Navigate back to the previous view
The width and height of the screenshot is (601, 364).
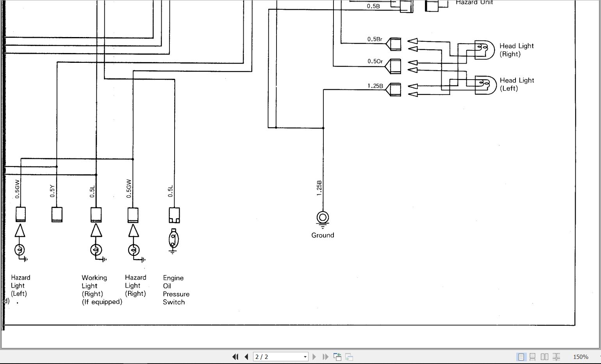point(337,357)
